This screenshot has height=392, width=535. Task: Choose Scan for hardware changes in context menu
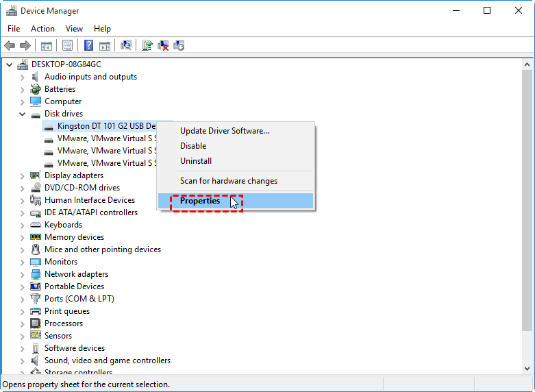(236, 181)
